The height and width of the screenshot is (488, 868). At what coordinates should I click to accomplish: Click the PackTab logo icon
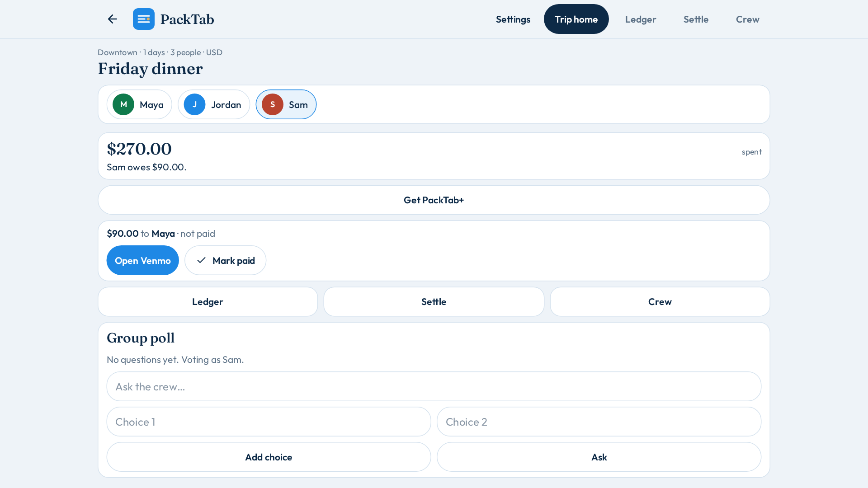click(144, 19)
